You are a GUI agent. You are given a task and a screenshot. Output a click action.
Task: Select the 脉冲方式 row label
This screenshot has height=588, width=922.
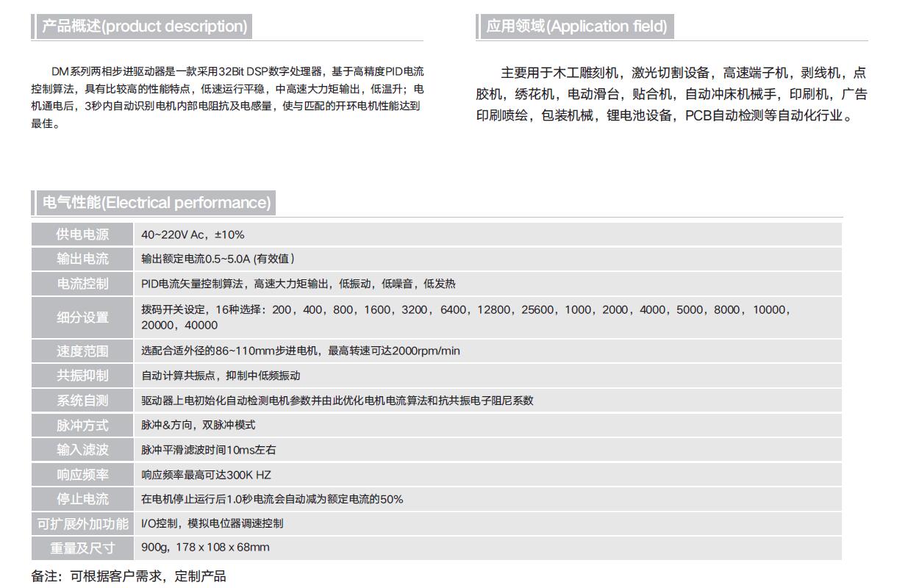[82, 426]
